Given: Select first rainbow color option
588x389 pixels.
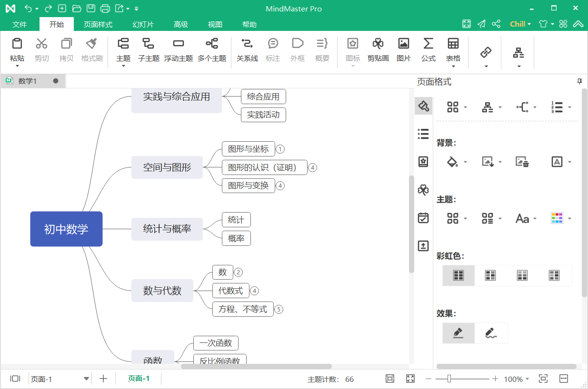Looking at the screenshot, I should (x=458, y=275).
